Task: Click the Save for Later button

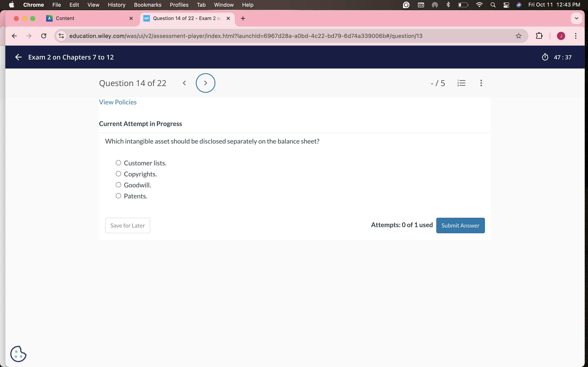Action: [127, 225]
